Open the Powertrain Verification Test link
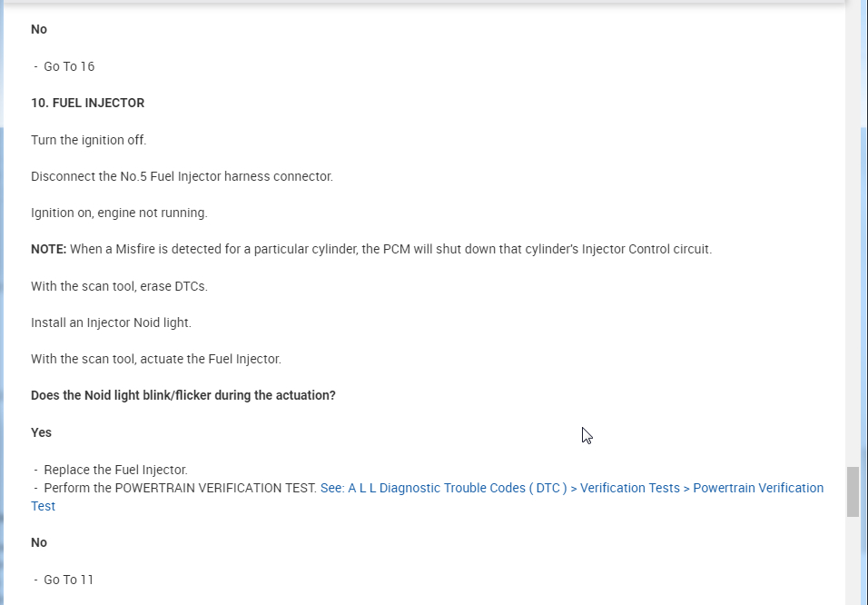The width and height of the screenshot is (868, 605). coord(571,488)
